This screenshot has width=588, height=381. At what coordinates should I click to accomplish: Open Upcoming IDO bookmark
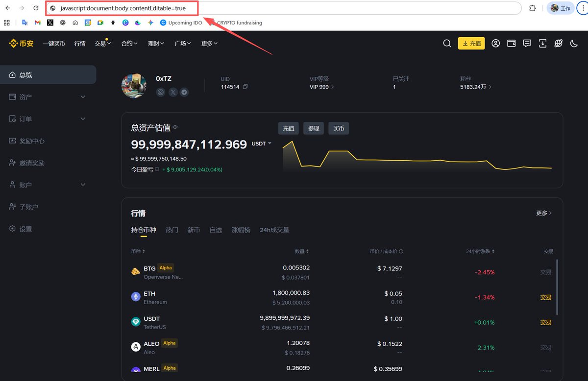(x=181, y=23)
